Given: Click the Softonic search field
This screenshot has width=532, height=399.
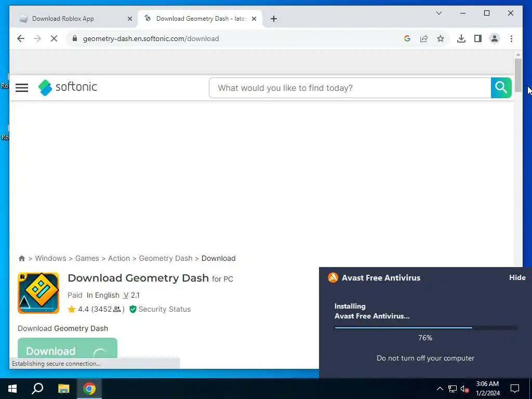Looking at the screenshot, I should coord(350,88).
